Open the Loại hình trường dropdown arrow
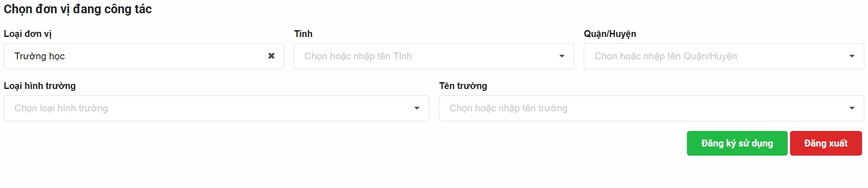 click(416, 108)
